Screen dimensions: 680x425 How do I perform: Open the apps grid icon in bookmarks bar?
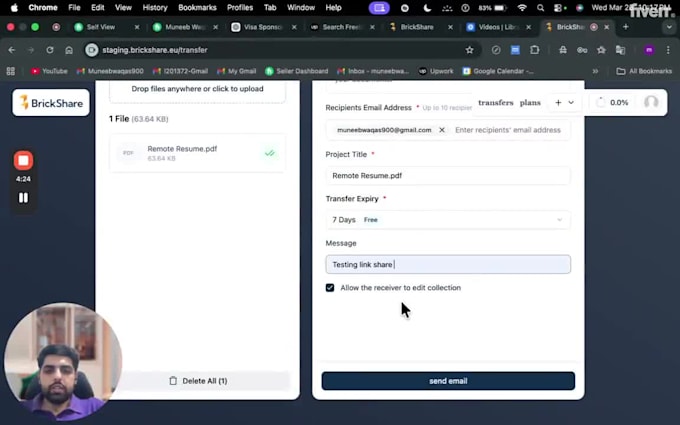coord(11,71)
